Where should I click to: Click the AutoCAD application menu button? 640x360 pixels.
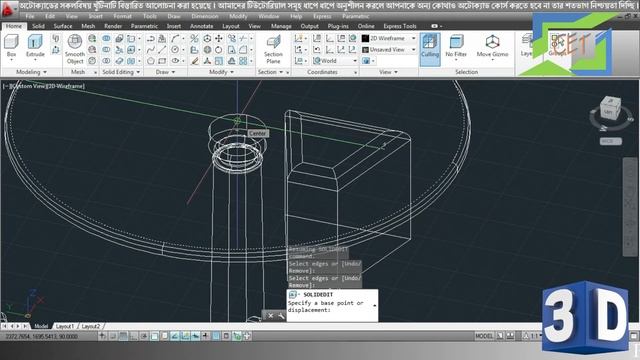(8, 9)
